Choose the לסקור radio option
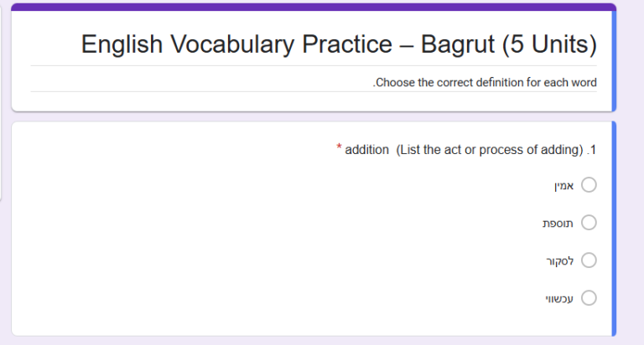This screenshot has height=345, width=644. coord(589,260)
